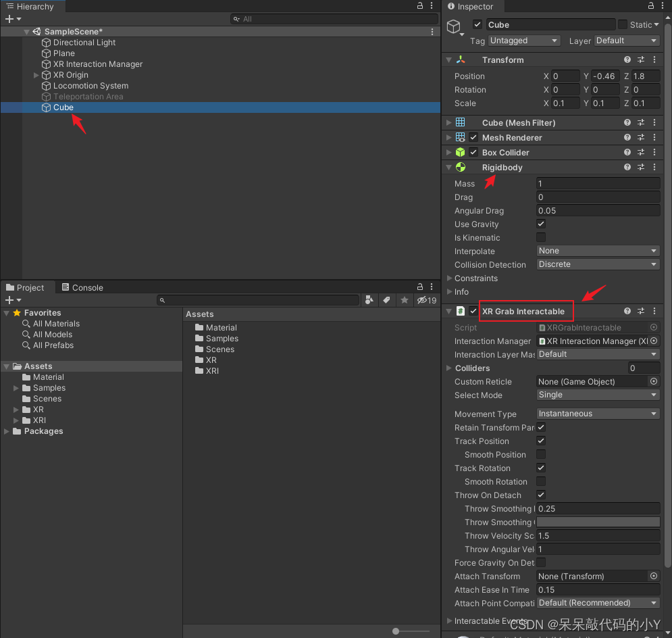Open the Samples folder in Assets
The width and height of the screenshot is (672, 638).
pyautogui.click(x=222, y=339)
